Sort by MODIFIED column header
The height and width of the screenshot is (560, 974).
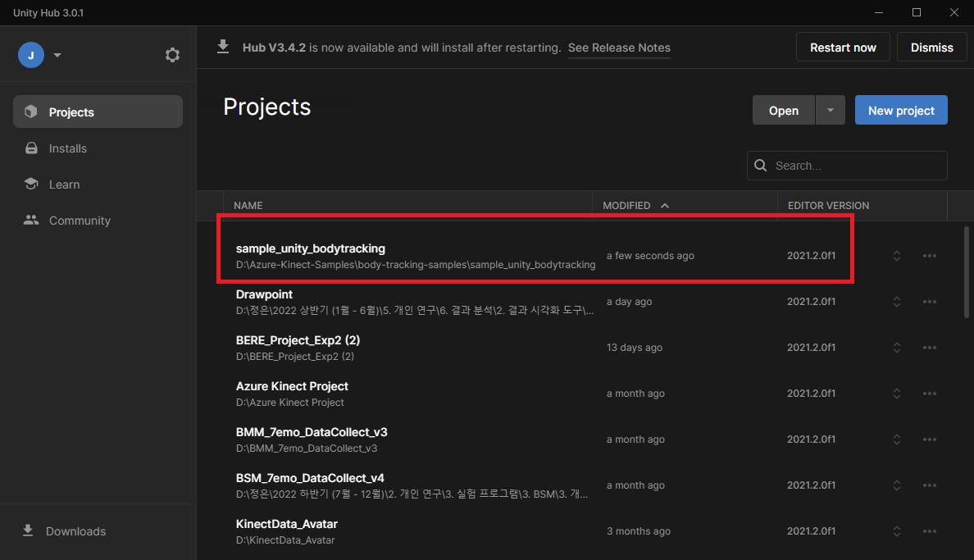tap(626, 206)
